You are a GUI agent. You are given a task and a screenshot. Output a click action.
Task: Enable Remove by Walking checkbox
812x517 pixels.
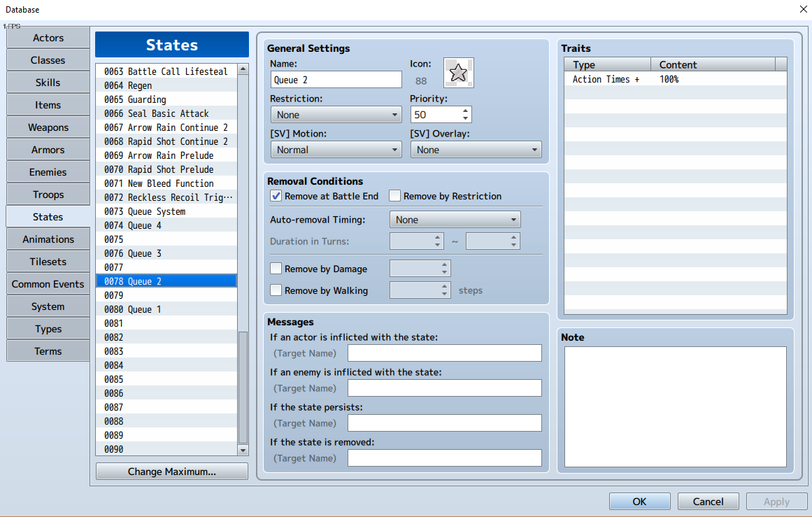(276, 290)
